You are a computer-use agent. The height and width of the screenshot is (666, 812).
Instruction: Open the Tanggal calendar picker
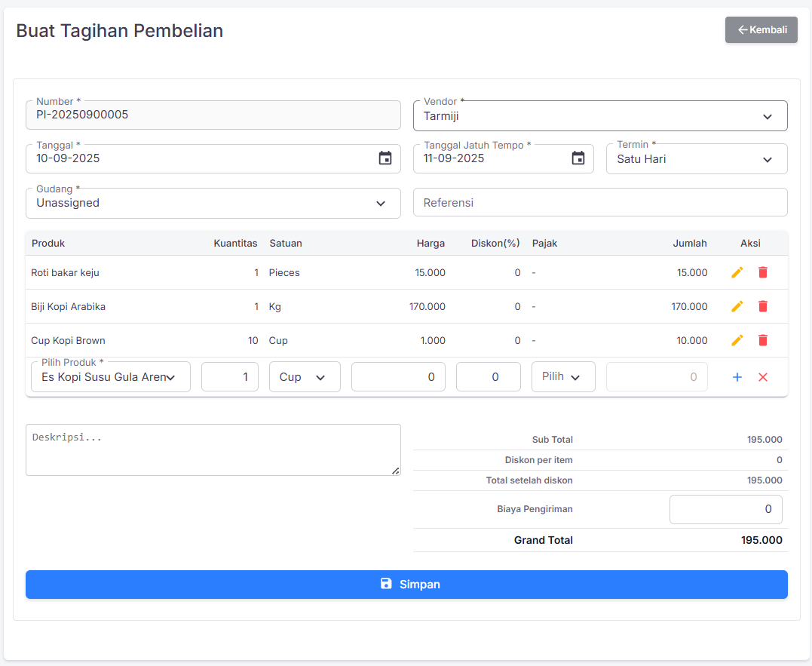(385, 158)
